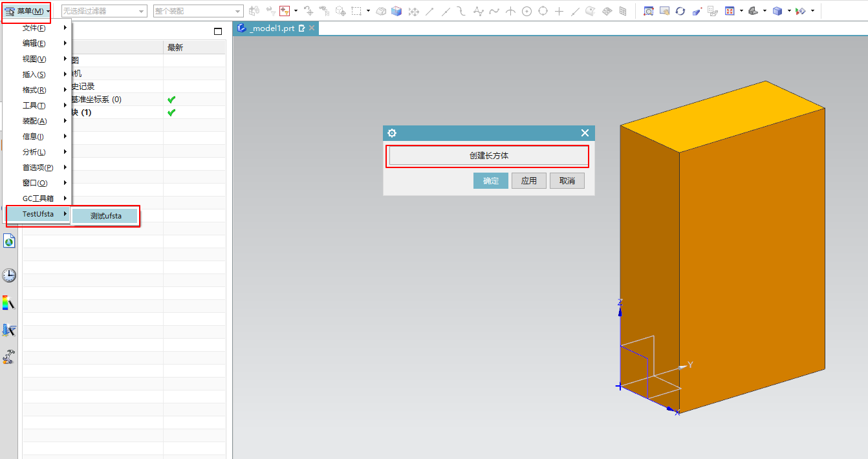
Task: Enable the quadrant point snap icon
Action: [543, 11]
